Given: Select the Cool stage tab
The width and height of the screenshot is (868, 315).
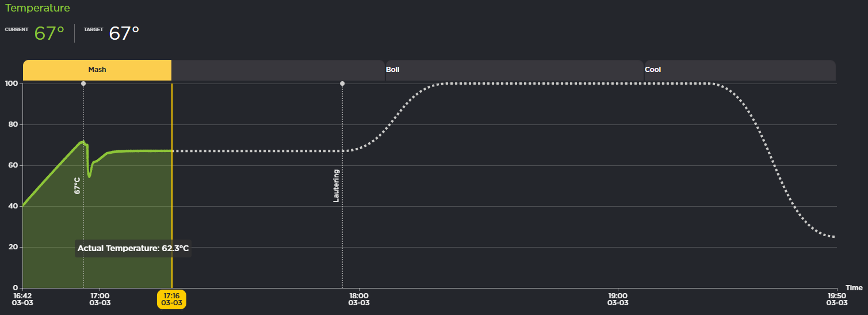Looking at the screenshot, I should coord(740,70).
